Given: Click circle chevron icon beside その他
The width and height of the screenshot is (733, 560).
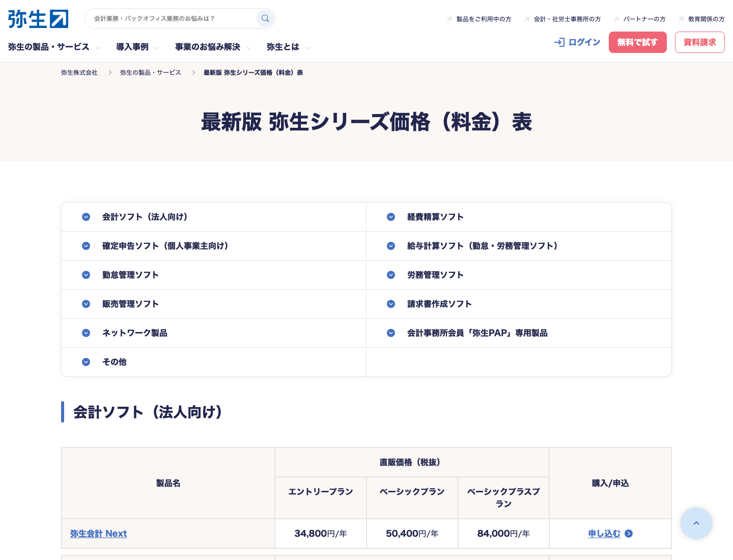Looking at the screenshot, I should tap(86, 362).
